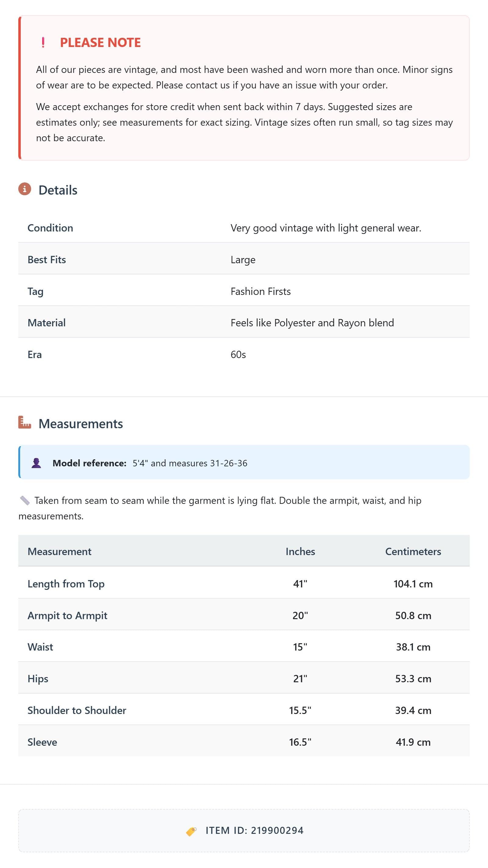
Task: Click the Hips centimeters value 53.3 cm
Action: [413, 679]
